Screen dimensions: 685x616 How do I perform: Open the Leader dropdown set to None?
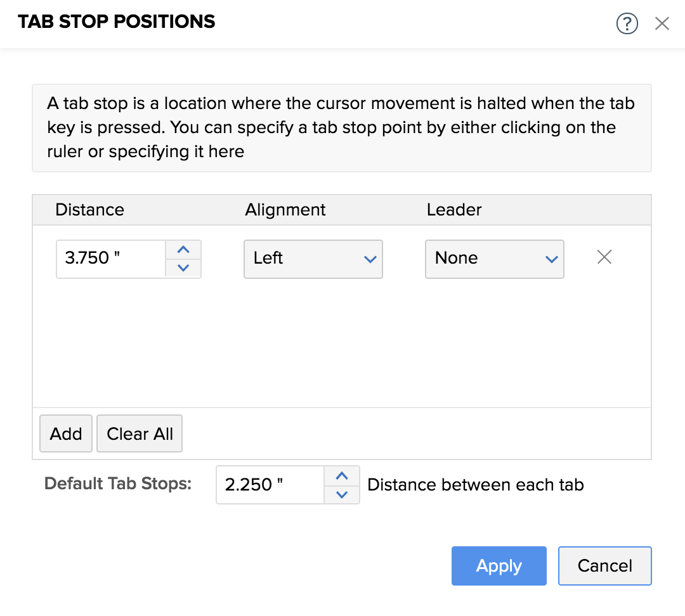tap(494, 259)
